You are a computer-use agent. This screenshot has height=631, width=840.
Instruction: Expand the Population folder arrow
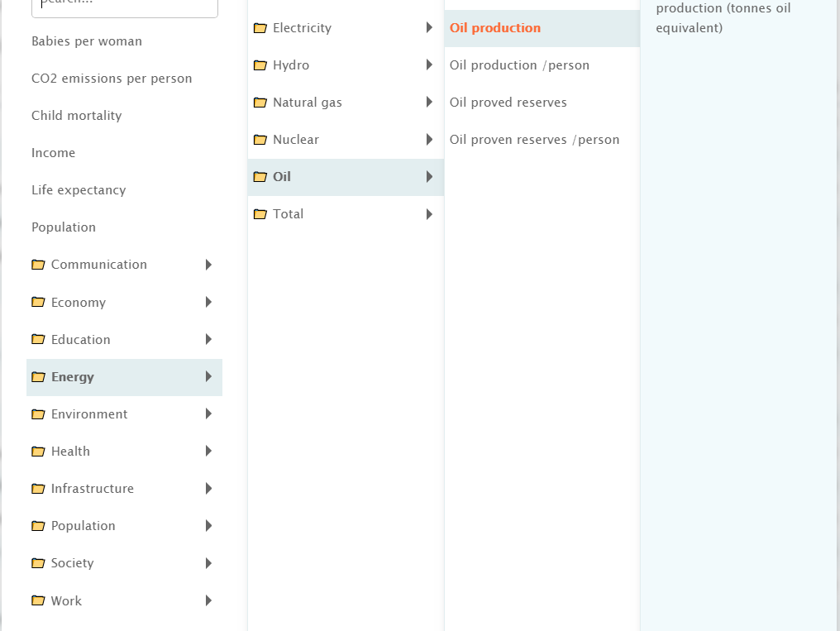(209, 525)
